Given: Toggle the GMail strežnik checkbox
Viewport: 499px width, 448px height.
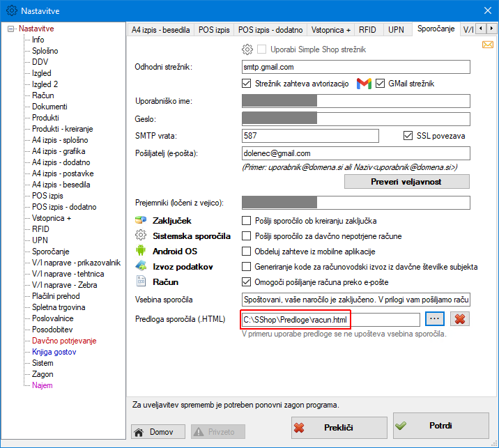Looking at the screenshot, I should point(381,84).
